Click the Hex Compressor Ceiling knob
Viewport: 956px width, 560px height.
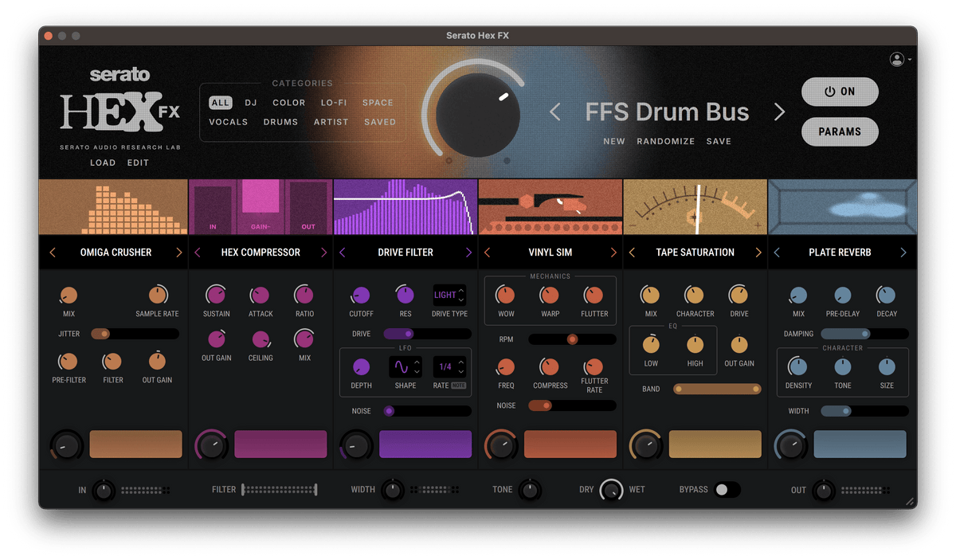(260, 340)
